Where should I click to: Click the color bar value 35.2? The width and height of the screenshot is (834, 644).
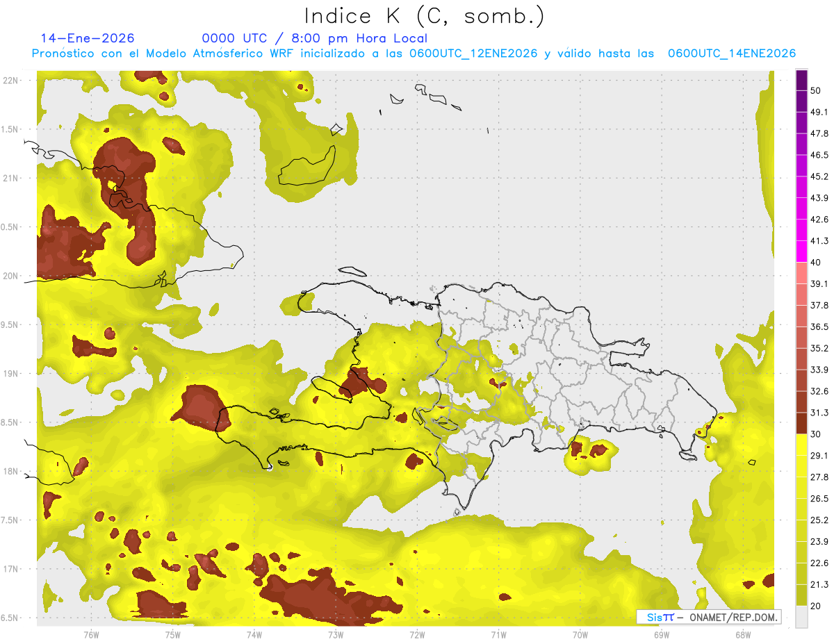819,348
